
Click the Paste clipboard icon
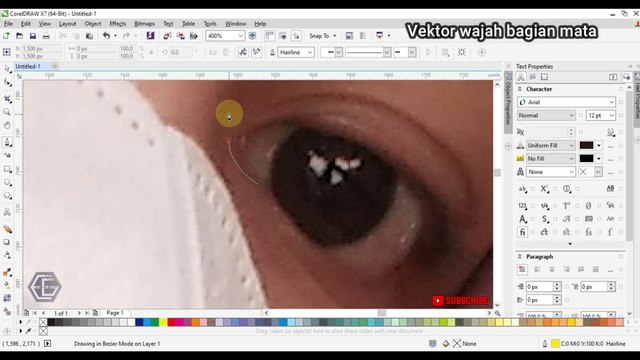pyautogui.click(x=89, y=36)
